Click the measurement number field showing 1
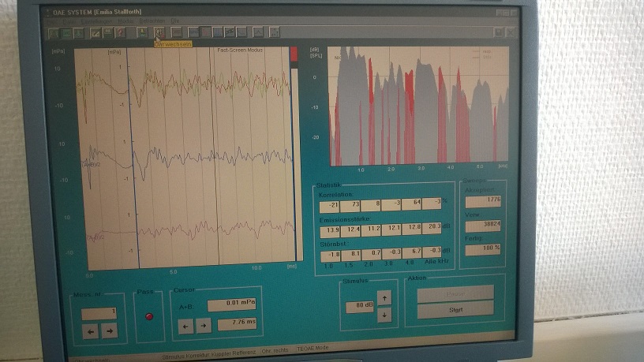 click(x=99, y=313)
